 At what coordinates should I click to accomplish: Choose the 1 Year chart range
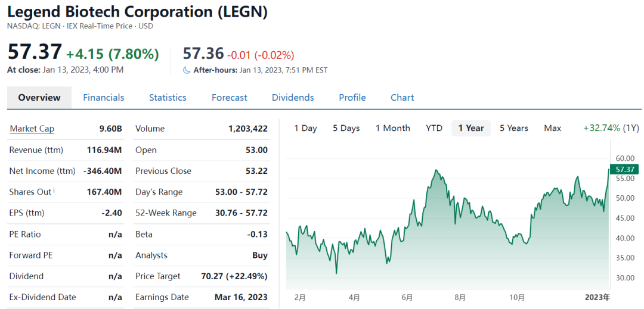tap(471, 128)
